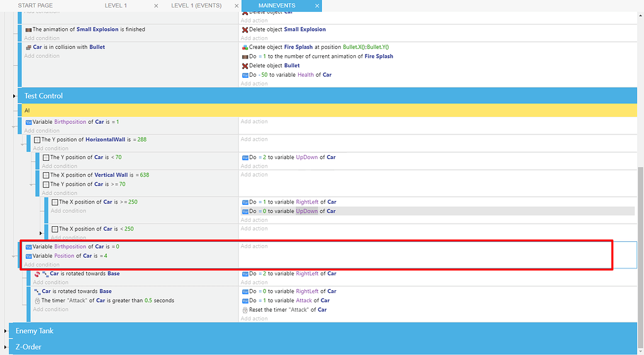The image size is (644, 355).
Task: Add action below Reset the timer Attack
Action: click(254, 319)
